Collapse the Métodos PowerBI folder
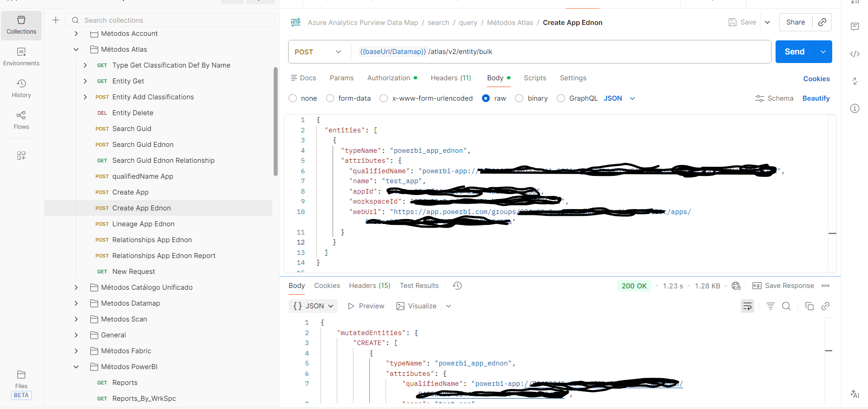This screenshot has width=868, height=409. pyautogui.click(x=76, y=367)
